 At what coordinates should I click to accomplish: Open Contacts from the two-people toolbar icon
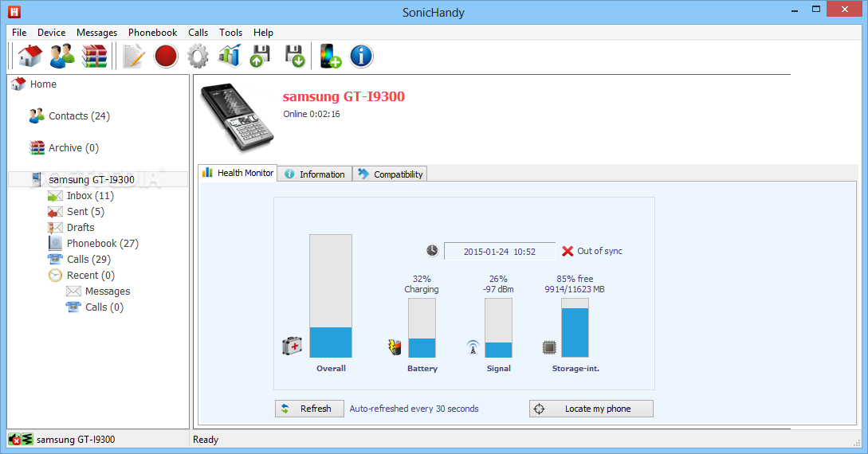(62, 56)
